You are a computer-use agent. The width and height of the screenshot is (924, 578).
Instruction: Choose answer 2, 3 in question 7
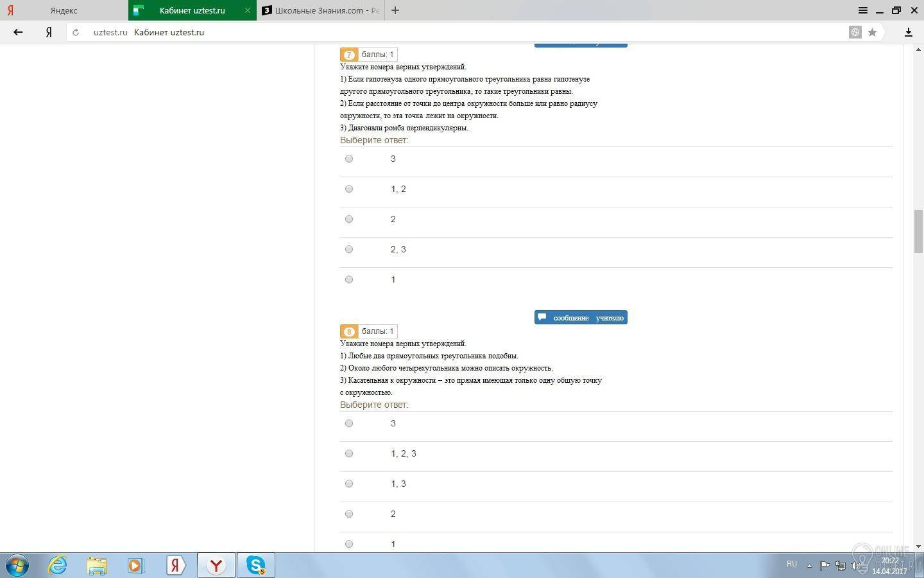pos(349,249)
